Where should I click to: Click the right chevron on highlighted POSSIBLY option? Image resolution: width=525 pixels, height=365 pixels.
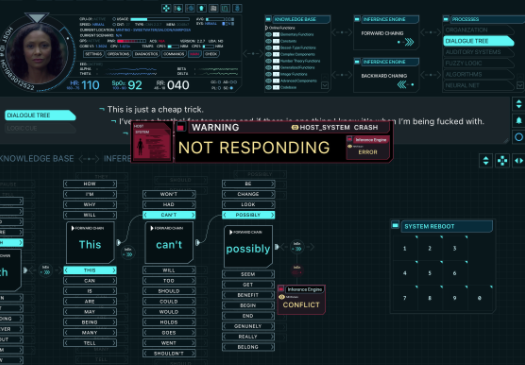(272, 215)
